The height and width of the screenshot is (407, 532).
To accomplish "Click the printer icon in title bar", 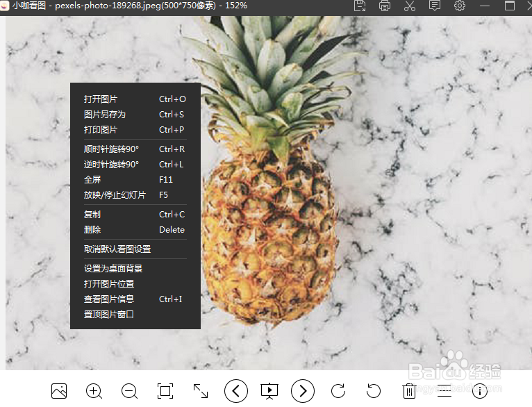I will [x=384, y=6].
